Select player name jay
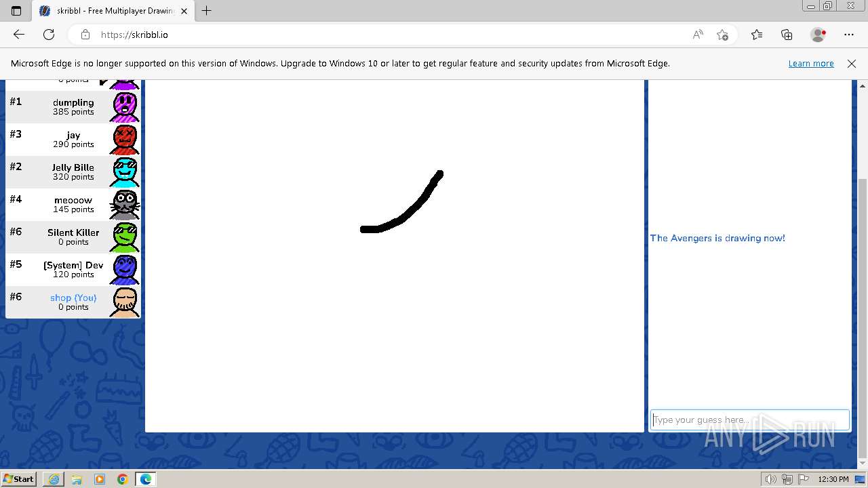868x488 pixels. [x=73, y=135]
